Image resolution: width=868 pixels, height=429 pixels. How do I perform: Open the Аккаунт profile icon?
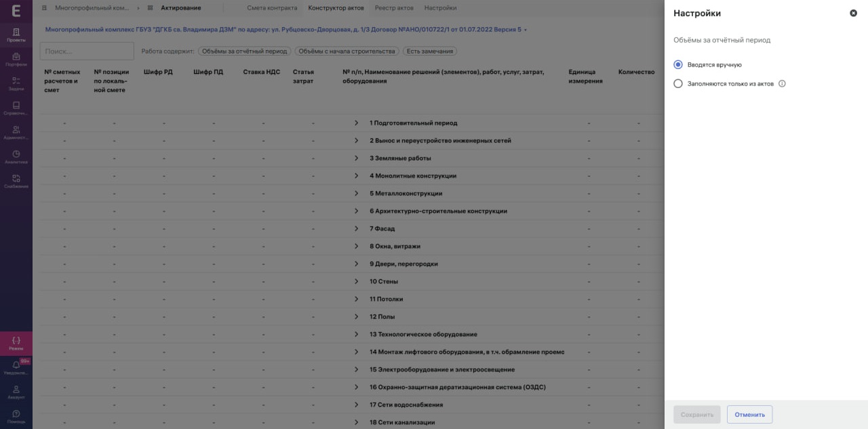coord(16,392)
